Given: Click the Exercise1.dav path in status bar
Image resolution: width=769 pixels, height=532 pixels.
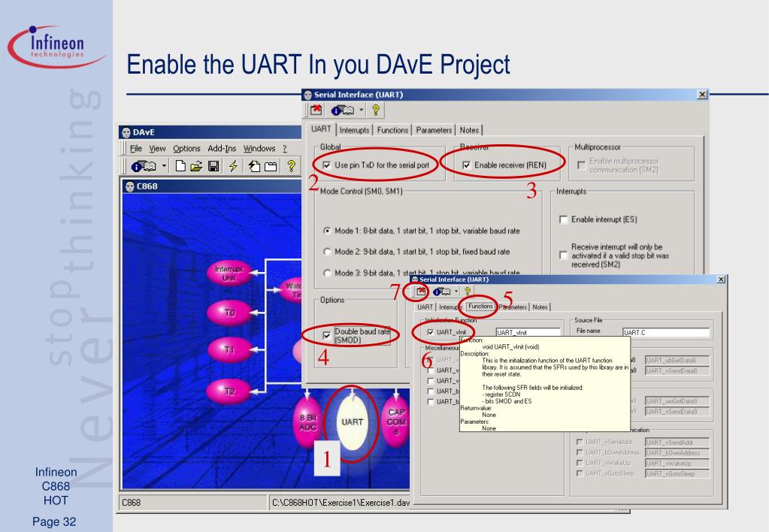Looking at the screenshot, I should (x=341, y=502).
